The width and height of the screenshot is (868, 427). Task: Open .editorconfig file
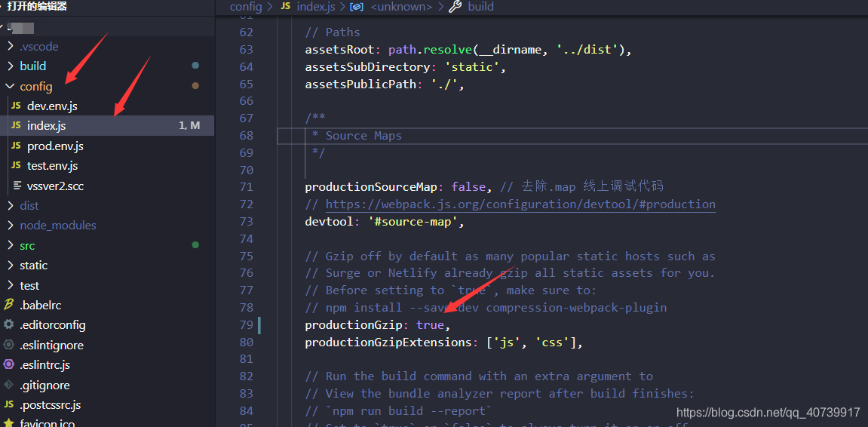53,324
